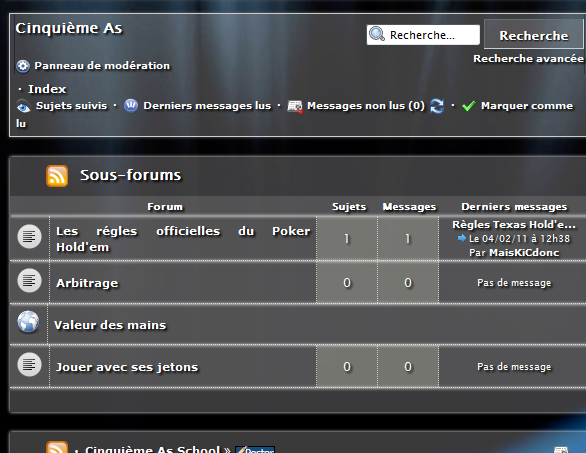Click the Derniers messages lus round icon
The image size is (586, 453).
(131, 106)
